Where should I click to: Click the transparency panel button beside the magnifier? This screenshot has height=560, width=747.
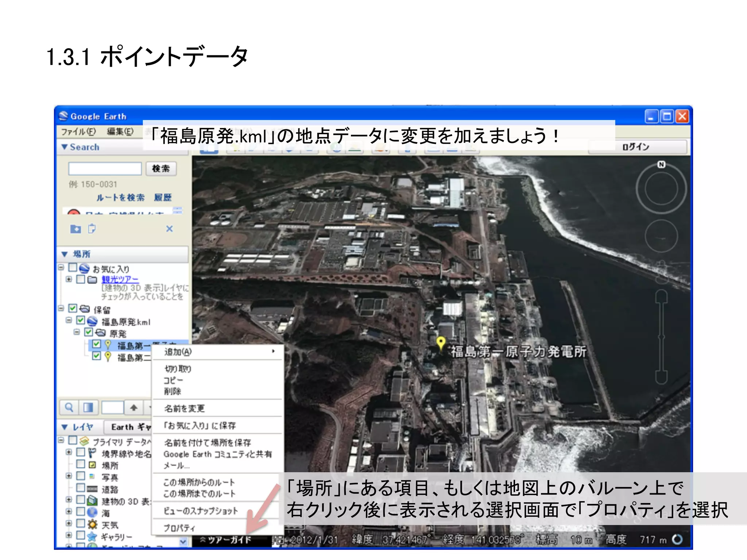click(88, 407)
